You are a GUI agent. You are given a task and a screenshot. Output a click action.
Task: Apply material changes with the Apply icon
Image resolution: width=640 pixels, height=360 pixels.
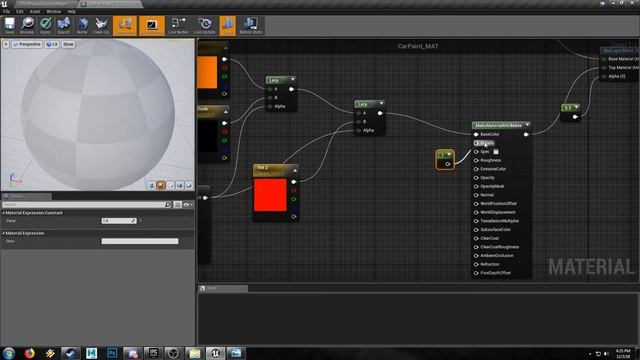(45, 25)
